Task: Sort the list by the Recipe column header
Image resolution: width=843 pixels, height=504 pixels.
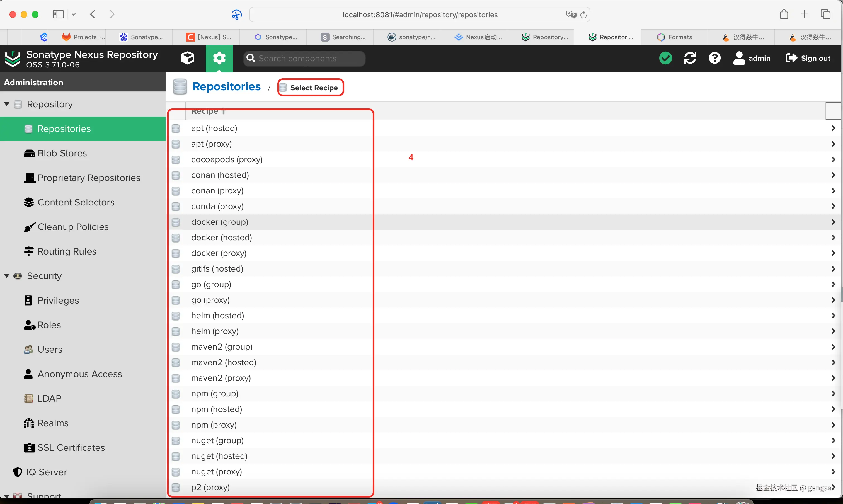Action: coord(204,111)
